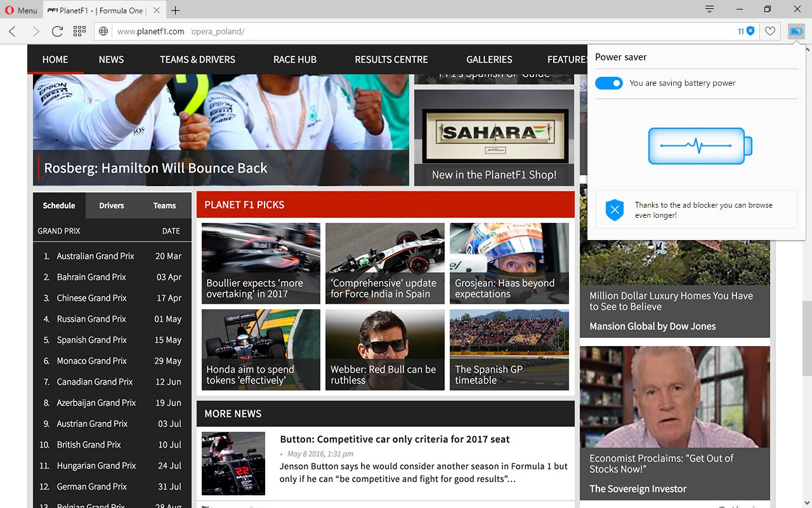Image resolution: width=812 pixels, height=508 pixels.
Task: Close the PlanetF1 tab
Action: pos(157,10)
